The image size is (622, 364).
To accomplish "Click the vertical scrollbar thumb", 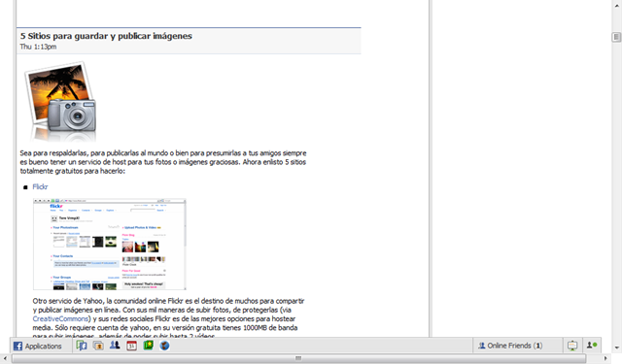I will [616, 37].
